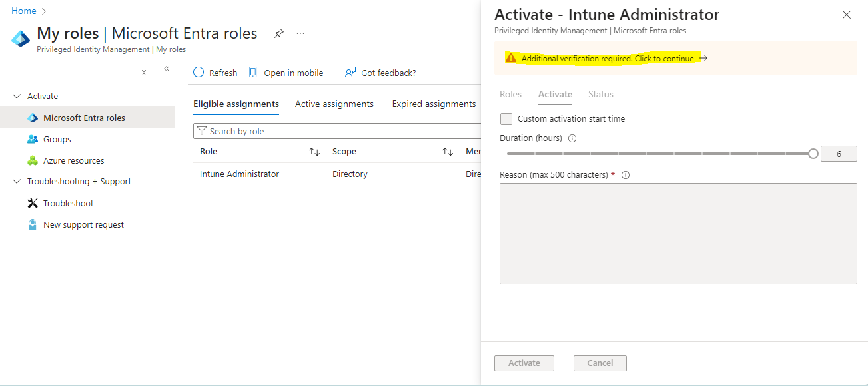This screenshot has width=868, height=386.
Task: Refresh the eligible assignments list
Action: tap(215, 72)
